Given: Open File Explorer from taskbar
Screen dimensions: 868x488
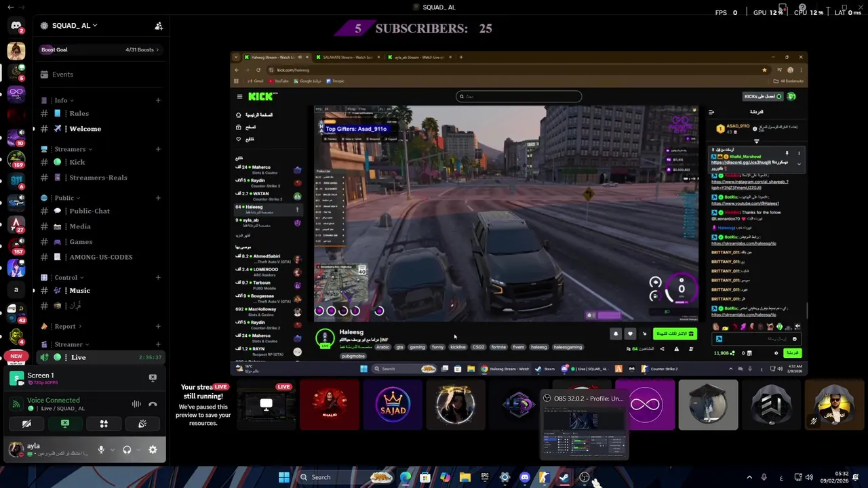Looking at the screenshot, I should coord(465,477).
